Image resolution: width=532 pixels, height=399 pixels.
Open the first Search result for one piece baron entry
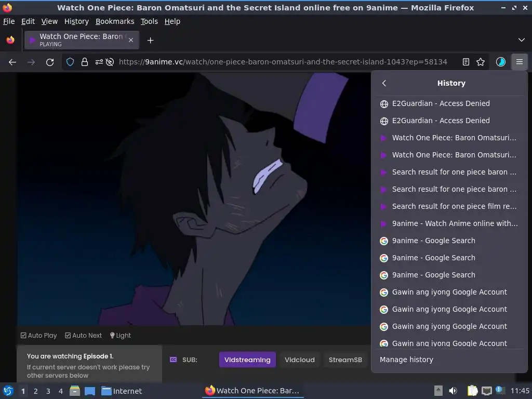pyautogui.click(x=449, y=172)
